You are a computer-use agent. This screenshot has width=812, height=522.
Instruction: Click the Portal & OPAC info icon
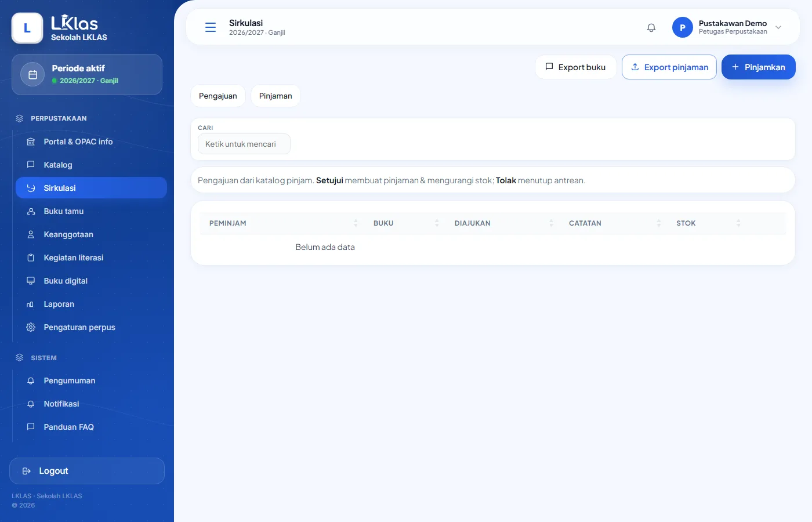(31, 142)
